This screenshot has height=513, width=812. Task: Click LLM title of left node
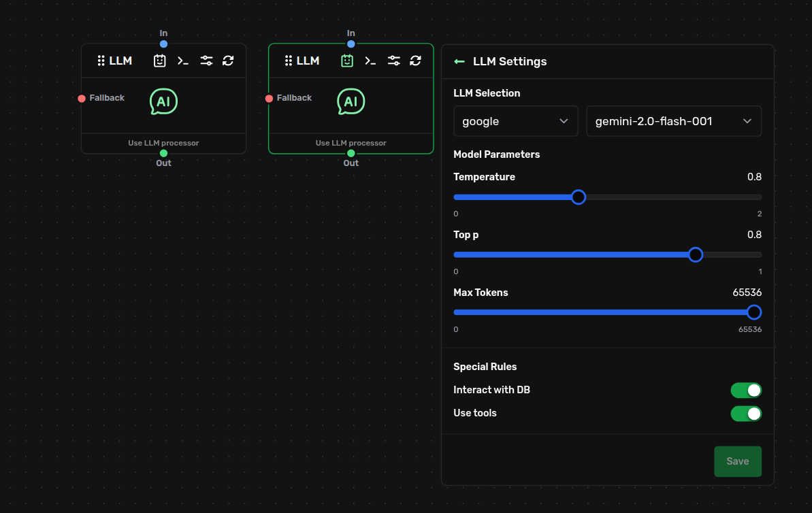pos(120,61)
